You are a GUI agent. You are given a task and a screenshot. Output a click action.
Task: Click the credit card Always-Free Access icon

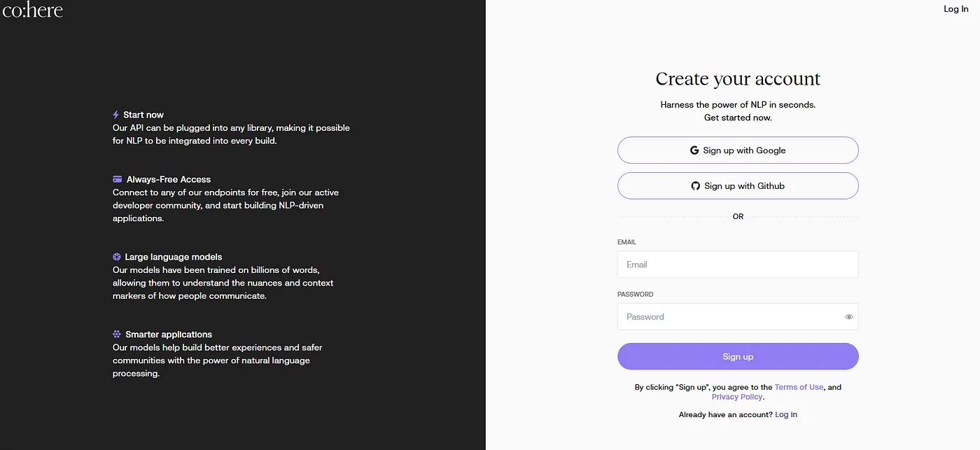[x=118, y=179]
